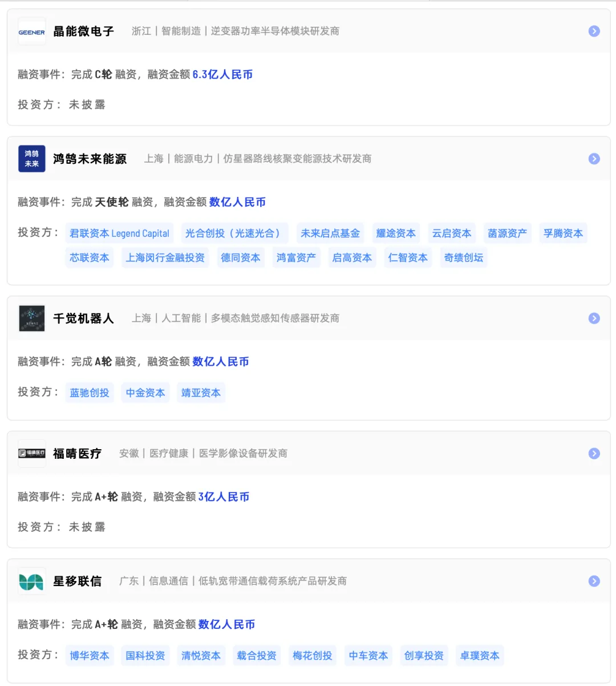Click description 逆变器功率半导体模块研发商
The width and height of the screenshot is (616, 686).
(x=275, y=31)
